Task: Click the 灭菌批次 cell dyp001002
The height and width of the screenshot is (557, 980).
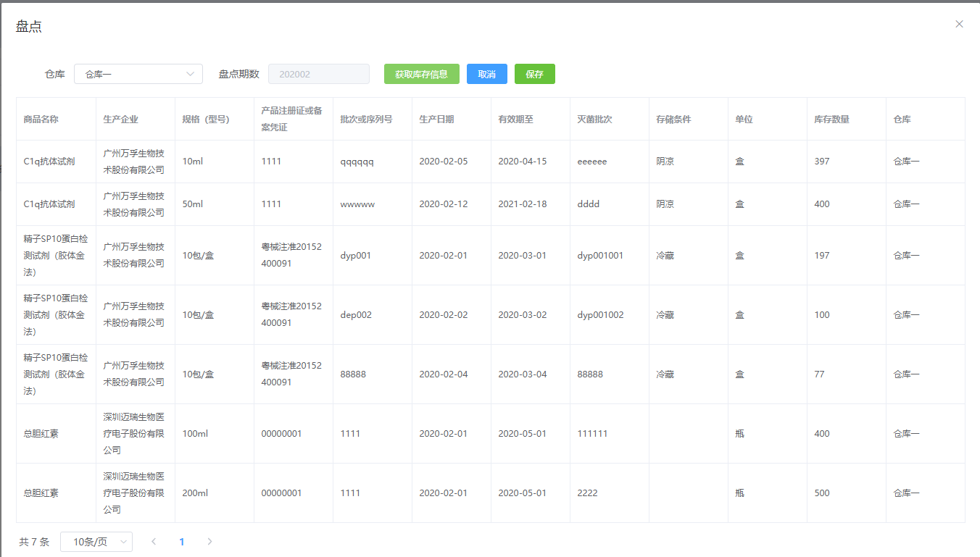Action: [600, 315]
